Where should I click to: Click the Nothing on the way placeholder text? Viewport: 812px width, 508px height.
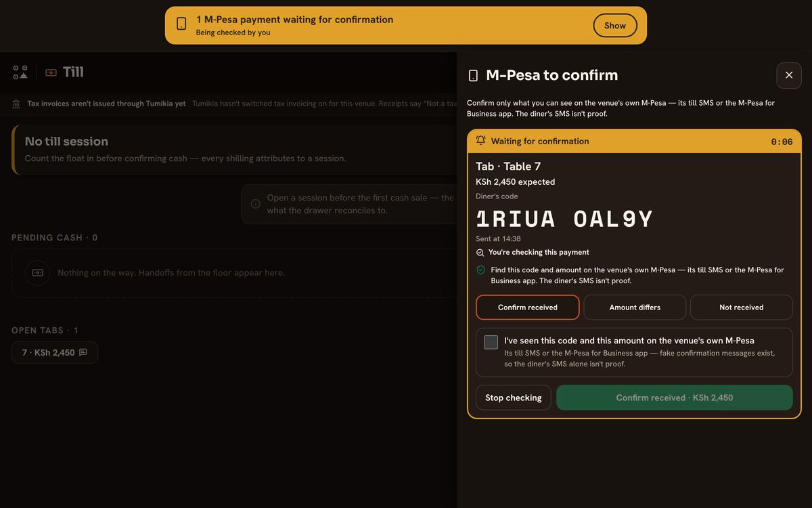pyautogui.click(x=171, y=272)
